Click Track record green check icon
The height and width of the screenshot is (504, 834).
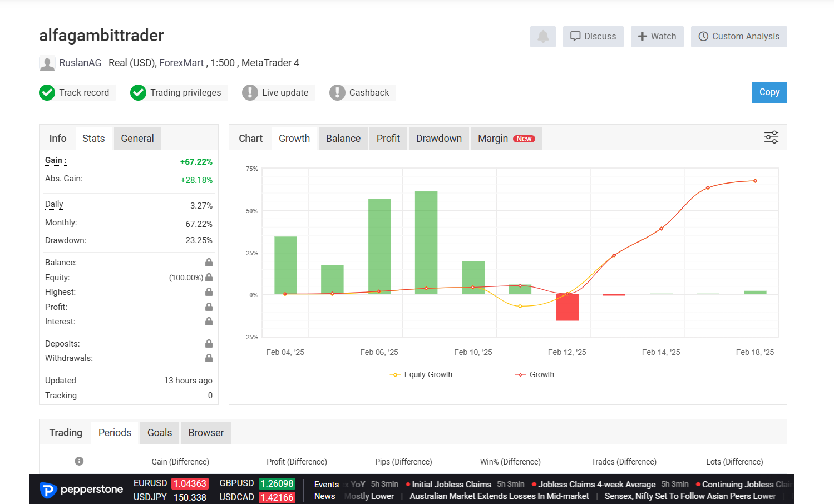click(x=47, y=92)
